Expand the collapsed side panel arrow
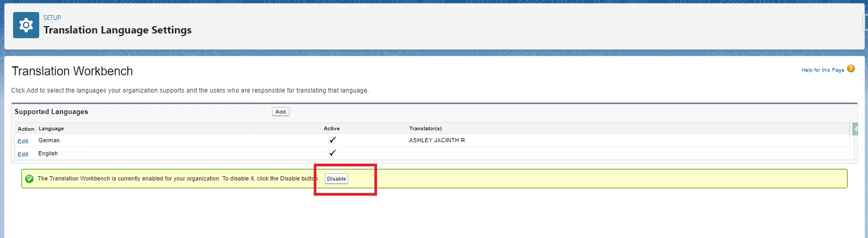 [x=855, y=129]
